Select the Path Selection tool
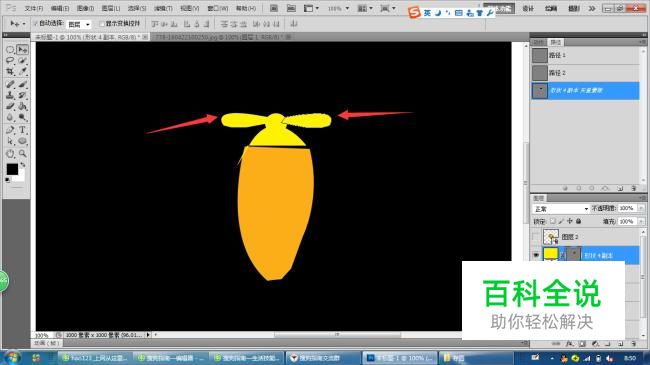Screen dimensions: 650x365 pos(10,141)
